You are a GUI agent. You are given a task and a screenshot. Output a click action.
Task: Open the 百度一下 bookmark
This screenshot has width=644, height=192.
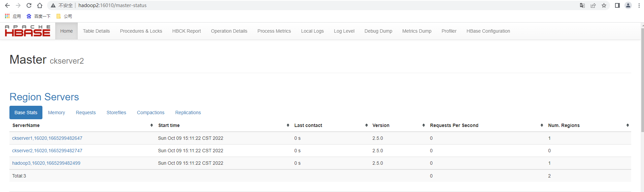point(38,16)
